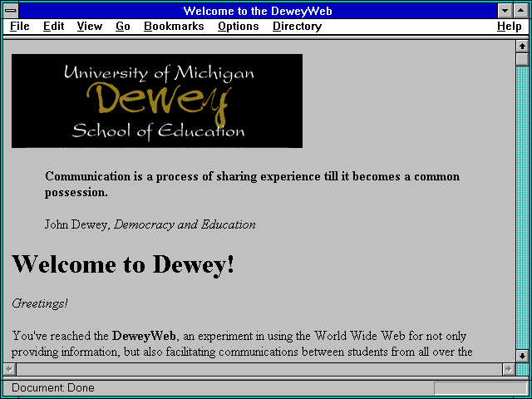
Task: Click the World Wide Web phrase in paragraph
Action: pos(360,336)
